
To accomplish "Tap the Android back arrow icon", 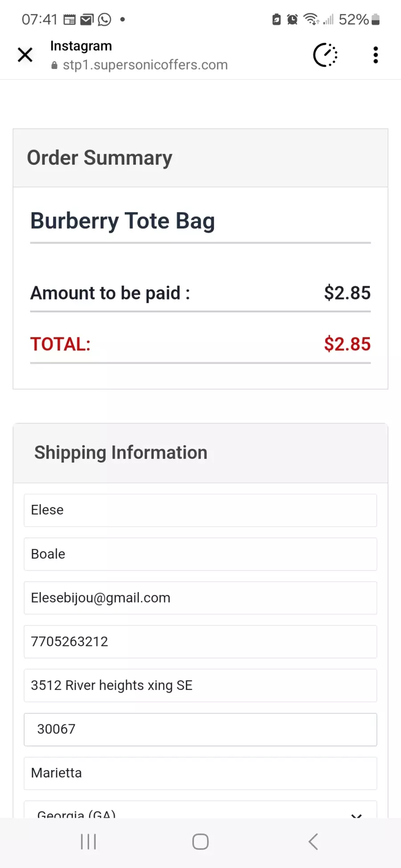I will tap(313, 842).
